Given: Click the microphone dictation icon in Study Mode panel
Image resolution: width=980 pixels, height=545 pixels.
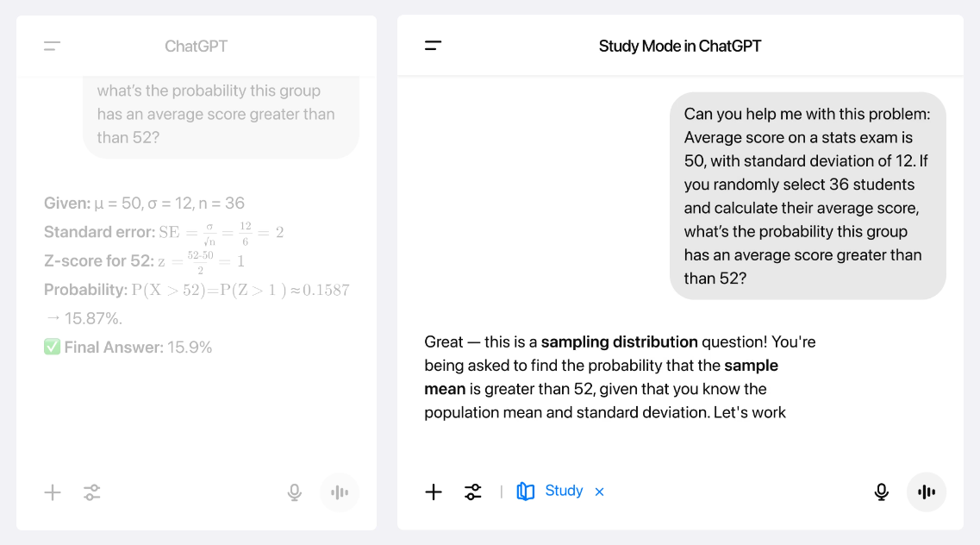Looking at the screenshot, I should [x=881, y=492].
